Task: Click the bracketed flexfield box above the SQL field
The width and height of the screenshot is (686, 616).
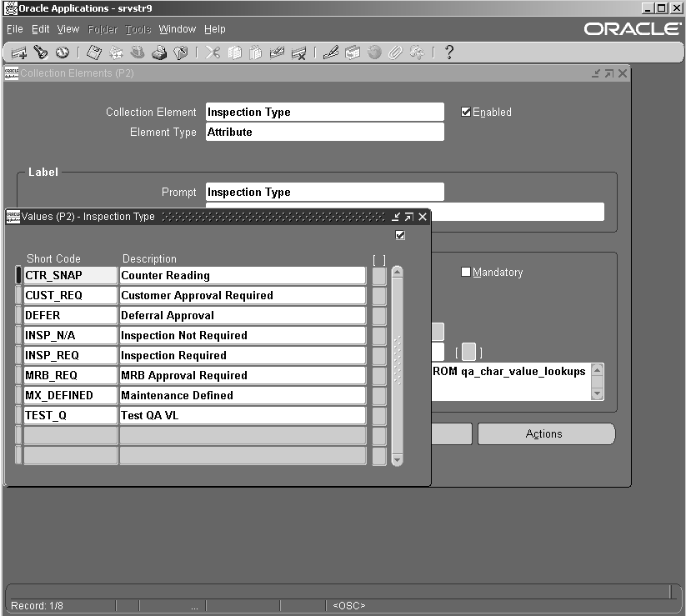Action: click(x=468, y=353)
